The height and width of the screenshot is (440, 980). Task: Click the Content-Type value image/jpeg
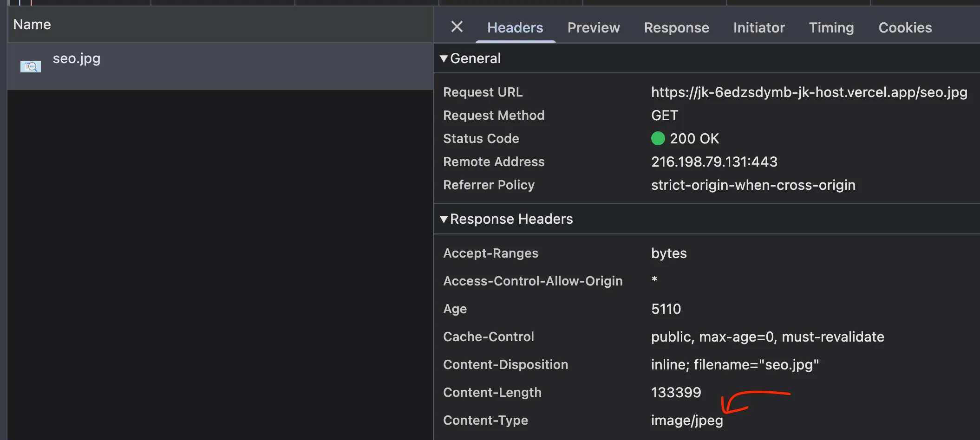coord(686,421)
